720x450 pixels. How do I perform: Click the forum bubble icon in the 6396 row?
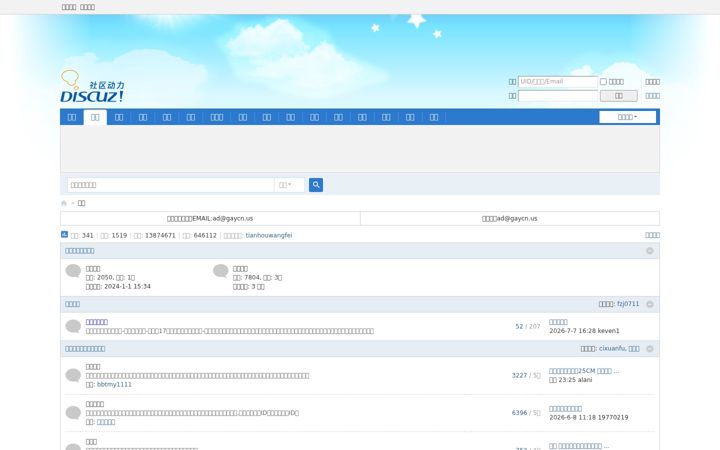click(x=73, y=413)
